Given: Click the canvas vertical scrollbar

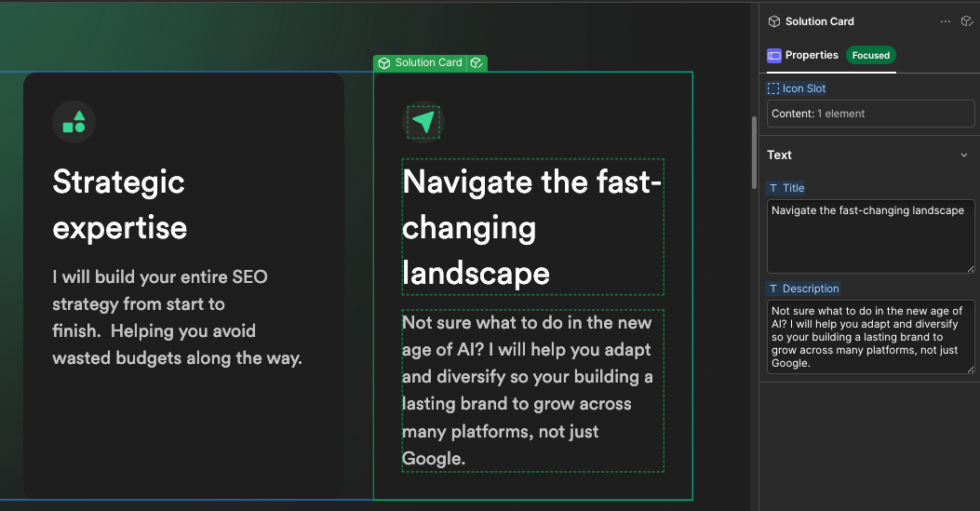Looking at the screenshot, I should (x=754, y=153).
